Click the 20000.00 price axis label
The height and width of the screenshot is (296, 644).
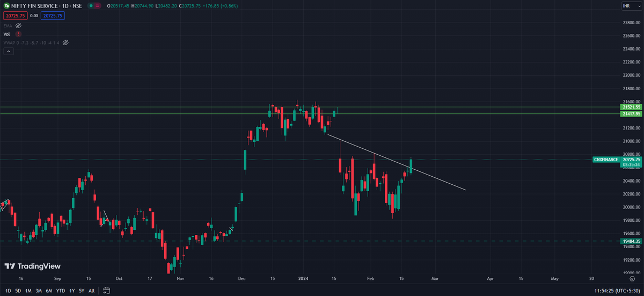tap(632, 207)
